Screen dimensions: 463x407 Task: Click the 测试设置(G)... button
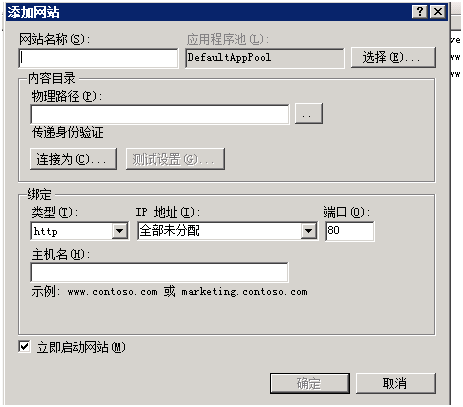tap(175, 159)
